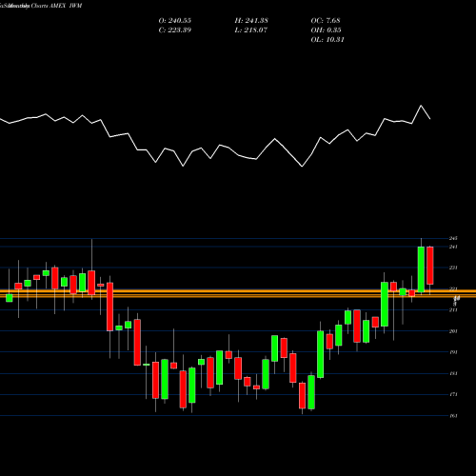Select the open price 'O: 240.55'
476x476 pixels.
[175, 21]
